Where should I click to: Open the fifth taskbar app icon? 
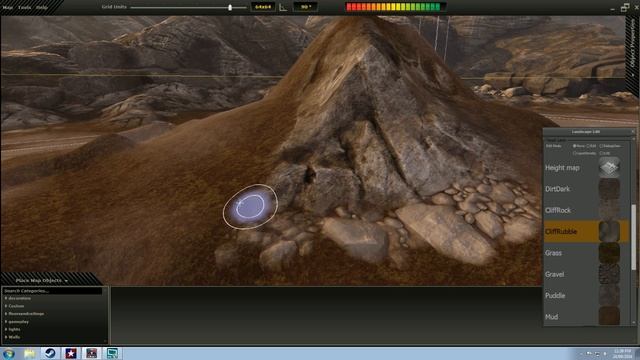[91, 353]
